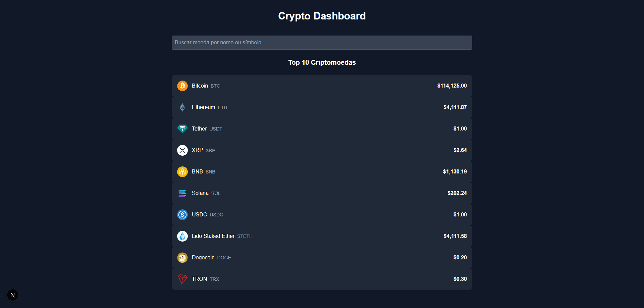Open the Dogecoin DOGE entry
The image size is (644, 308).
click(321, 257)
